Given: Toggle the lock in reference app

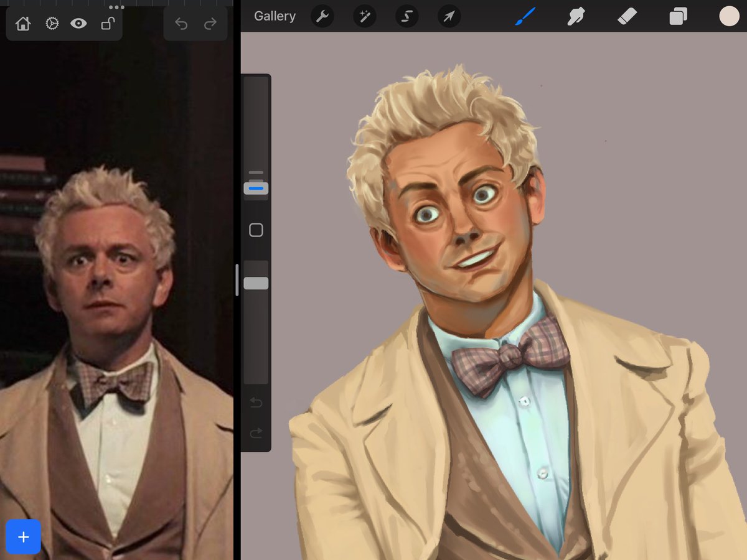Looking at the screenshot, I should point(107,24).
